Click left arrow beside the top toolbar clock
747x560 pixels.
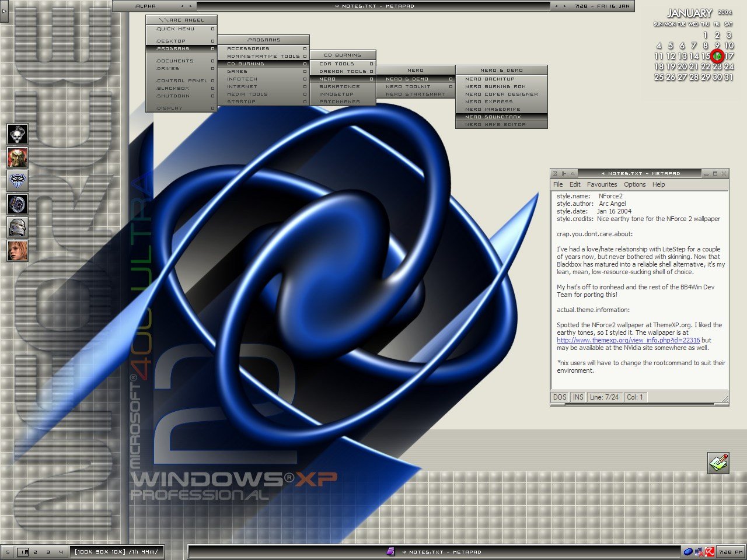click(556, 6)
